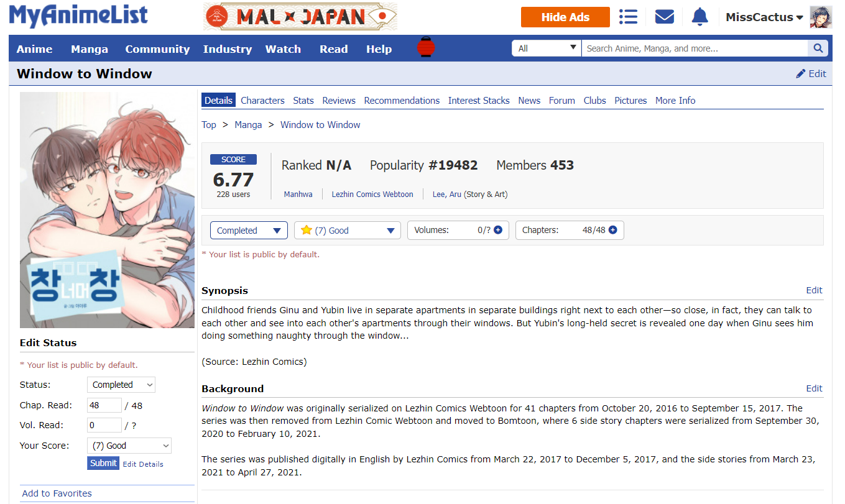Open the '(7) Good' star rating dropdown

coord(348,231)
